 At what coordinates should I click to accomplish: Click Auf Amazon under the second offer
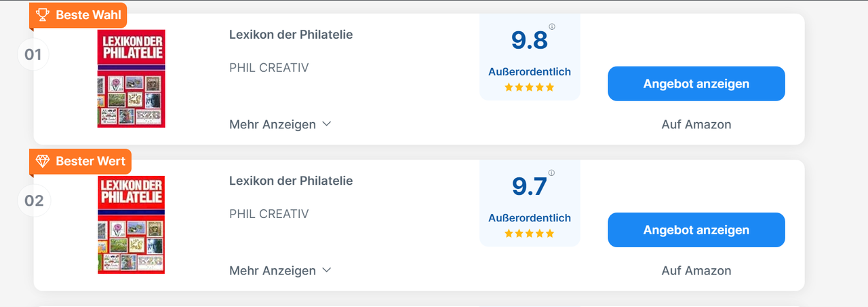(x=696, y=270)
